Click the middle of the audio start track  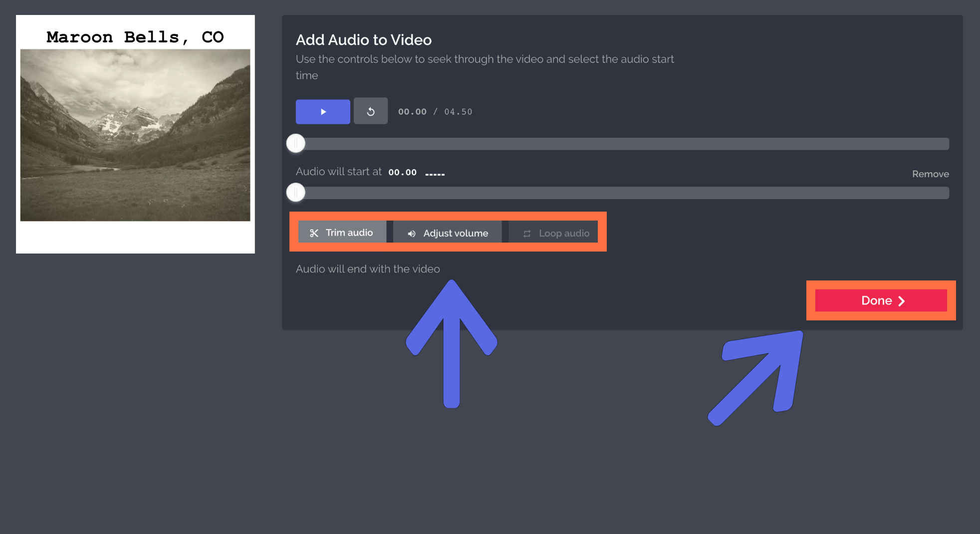(x=622, y=193)
